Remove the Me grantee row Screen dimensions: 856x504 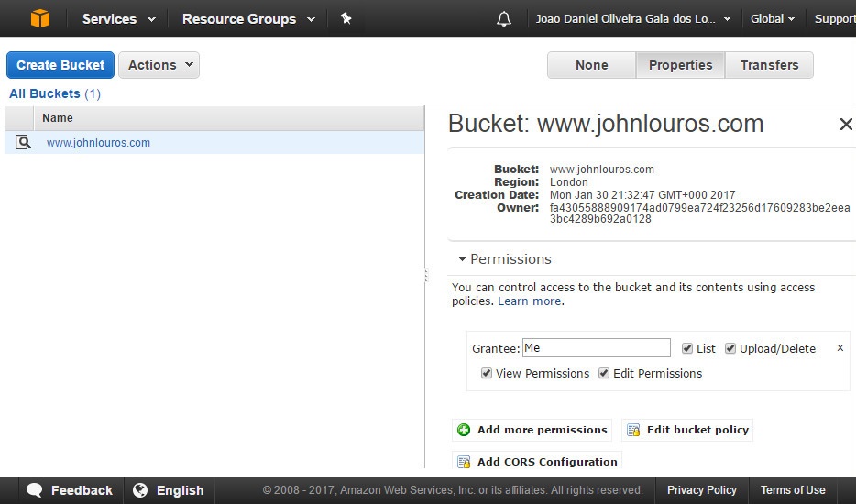pos(840,348)
